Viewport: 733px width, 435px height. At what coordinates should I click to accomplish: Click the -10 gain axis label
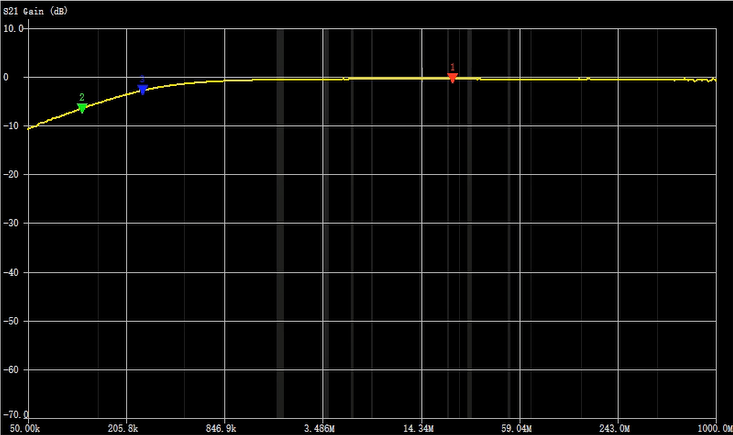pyautogui.click(x=13, y=126)
